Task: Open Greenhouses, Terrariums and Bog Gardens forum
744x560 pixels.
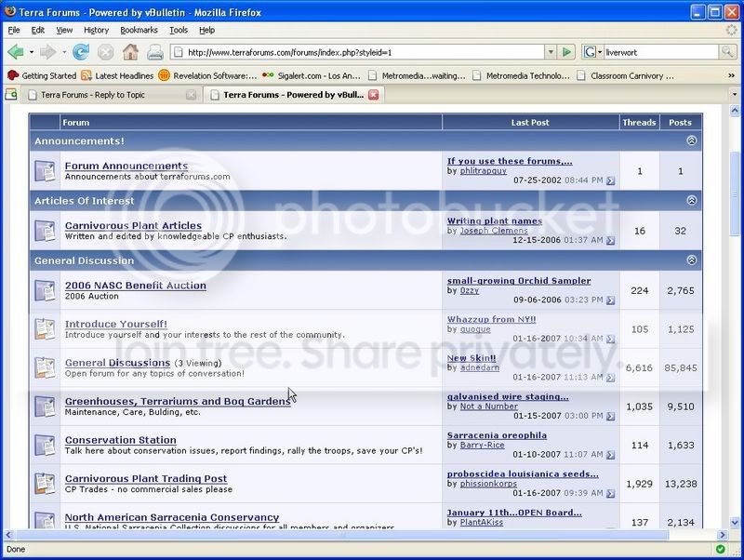Action: coord(178,401)
